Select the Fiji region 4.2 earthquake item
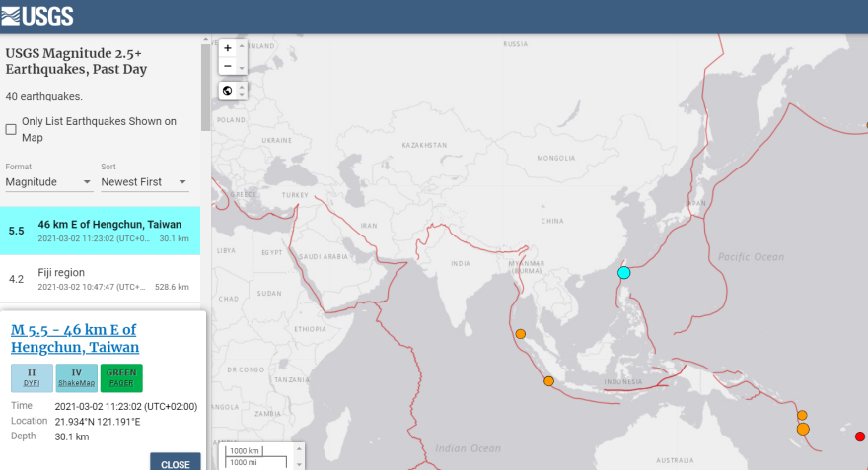868x470 pixels. click(99, 279)
